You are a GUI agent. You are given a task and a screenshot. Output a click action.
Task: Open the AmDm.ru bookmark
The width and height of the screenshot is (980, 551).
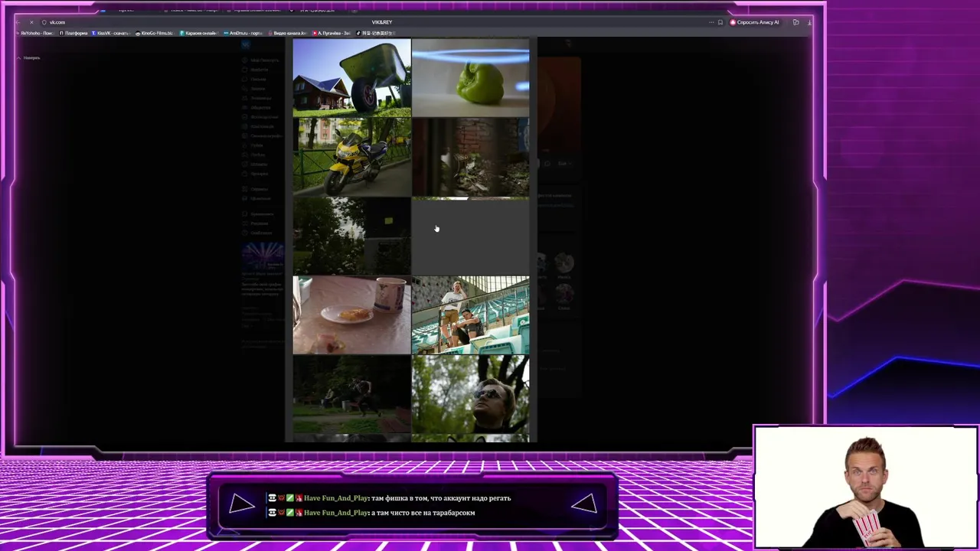pyautogui.click(x=243, y=33)
